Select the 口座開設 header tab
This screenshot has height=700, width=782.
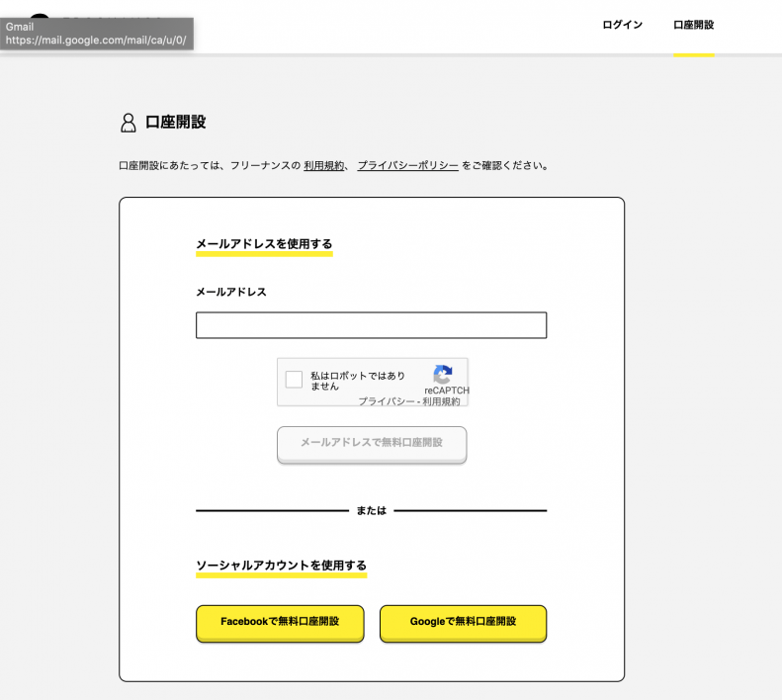[693, 25]
